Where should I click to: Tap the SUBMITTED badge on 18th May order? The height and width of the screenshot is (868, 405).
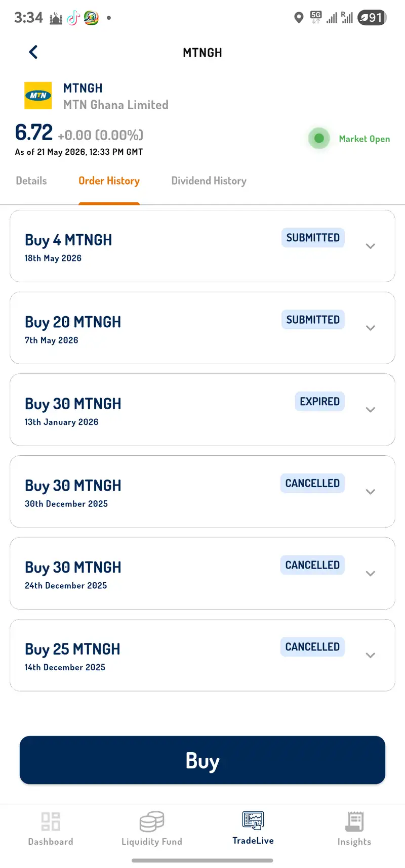coord(313,238)
